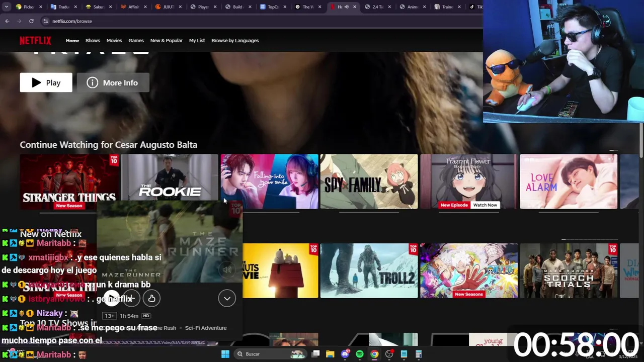Click the Netflix logo
The width and height of the screenshot is (644, 362).
pyautogui.click(x=35, y=41)
